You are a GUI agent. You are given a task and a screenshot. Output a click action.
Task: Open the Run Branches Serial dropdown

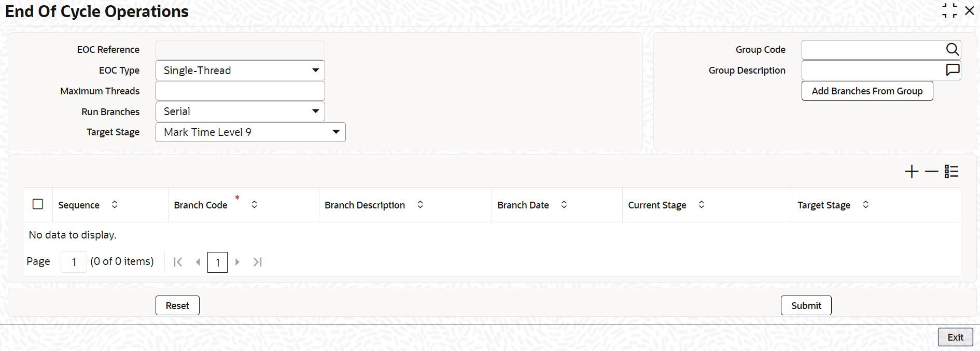(x=240, y=111)
